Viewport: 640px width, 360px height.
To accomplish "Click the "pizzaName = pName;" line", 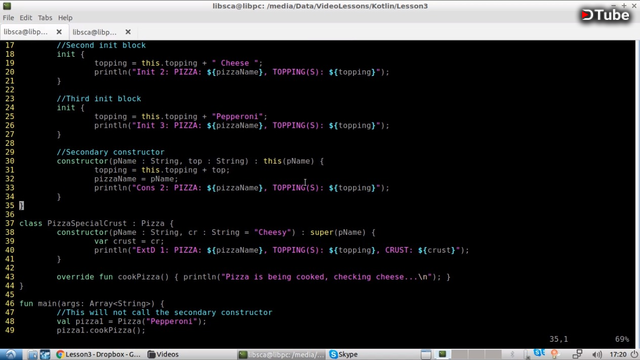I will (x=136, y=179).
